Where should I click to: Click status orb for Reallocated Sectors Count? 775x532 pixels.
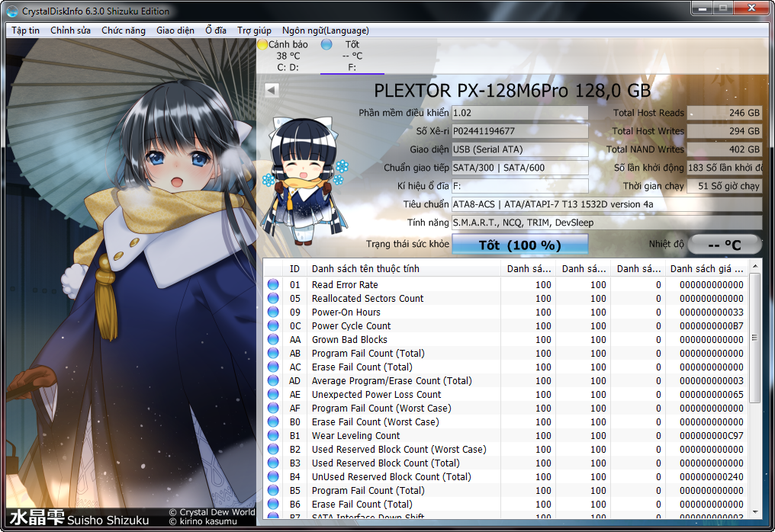(273, 298)
